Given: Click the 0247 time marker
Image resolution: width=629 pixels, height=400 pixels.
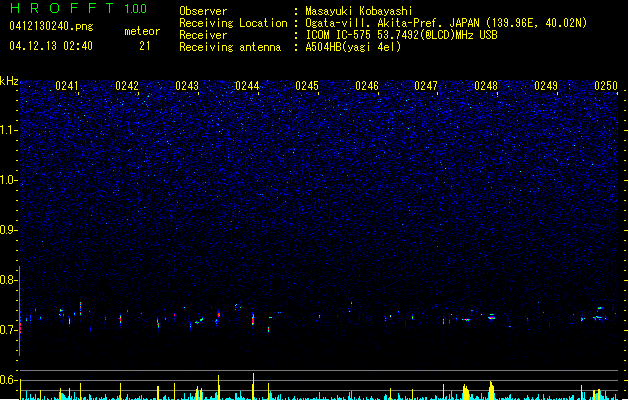Looking at the screenshot, I should tap(426, 86).
